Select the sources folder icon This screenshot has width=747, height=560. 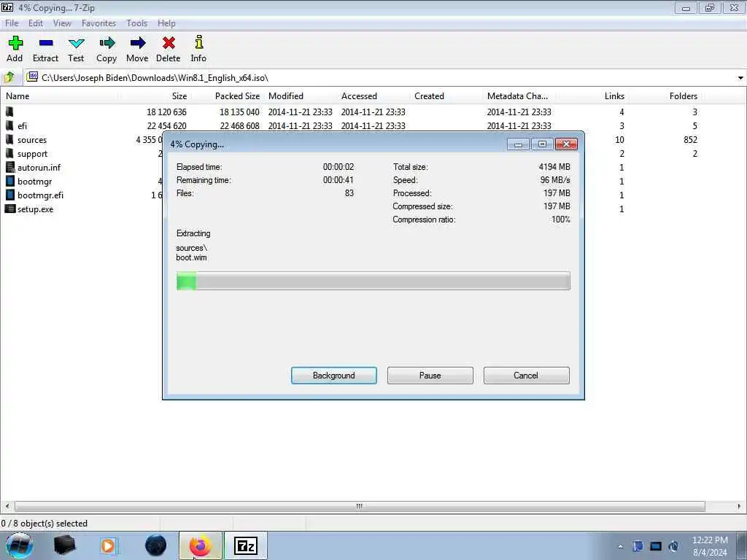tap(9, 139)
